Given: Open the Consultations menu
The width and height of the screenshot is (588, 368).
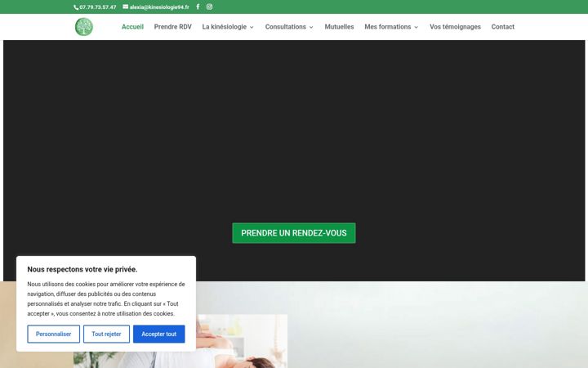Looking at the screenshot, I should click(x=285, y=27).
